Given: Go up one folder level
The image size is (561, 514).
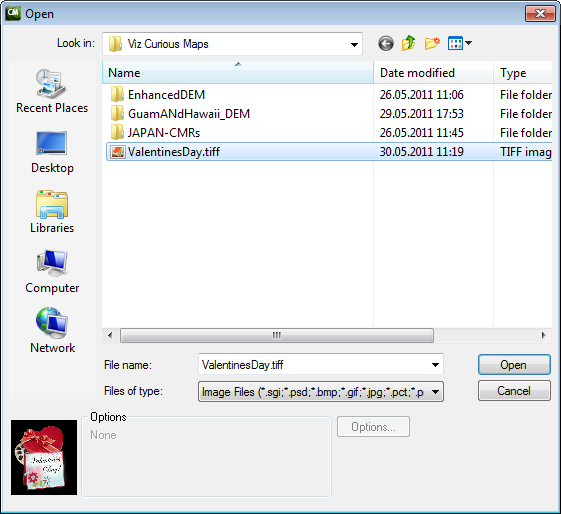Looking at the screenshot, I should click(x=409, y=43).
